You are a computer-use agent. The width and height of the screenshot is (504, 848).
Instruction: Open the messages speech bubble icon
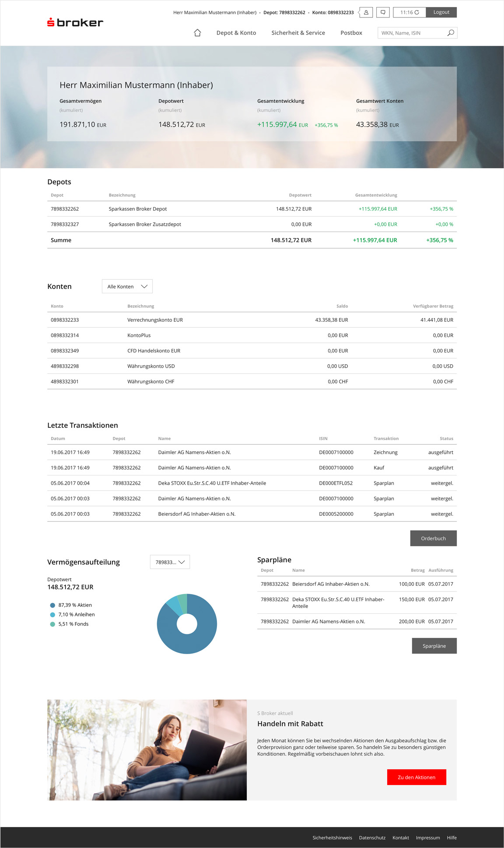point(383,12)
